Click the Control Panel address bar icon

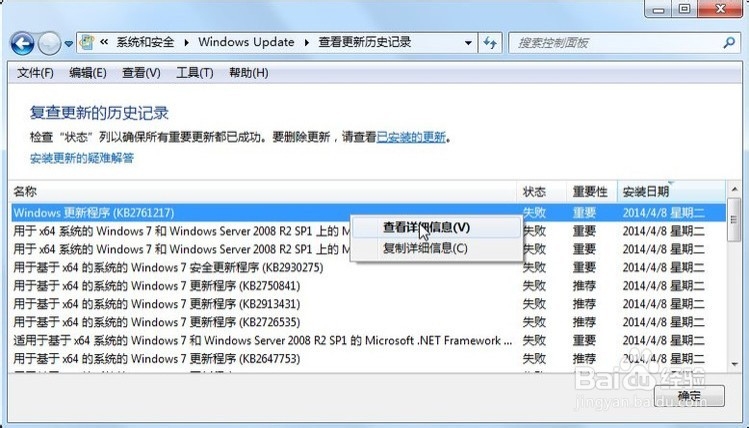pyautogui.click(x=87, y=42)
